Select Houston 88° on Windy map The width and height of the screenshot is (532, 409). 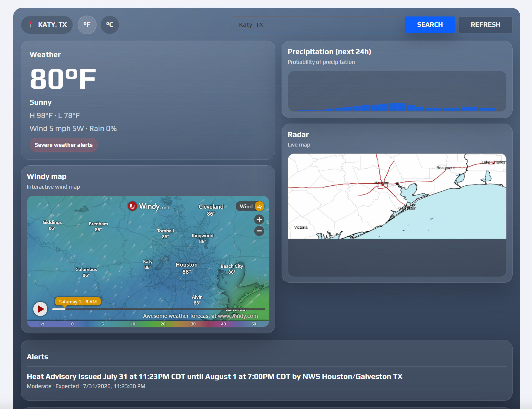[x=187, y=268]
